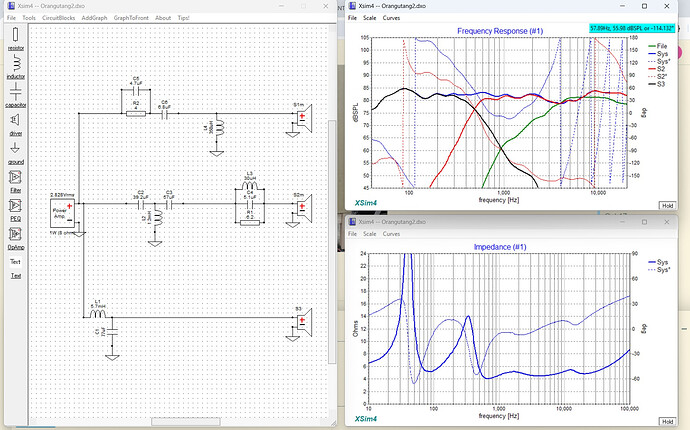Close the Xsim4 schematic window
Screen dimensions: 690x430
click(326, 6)
